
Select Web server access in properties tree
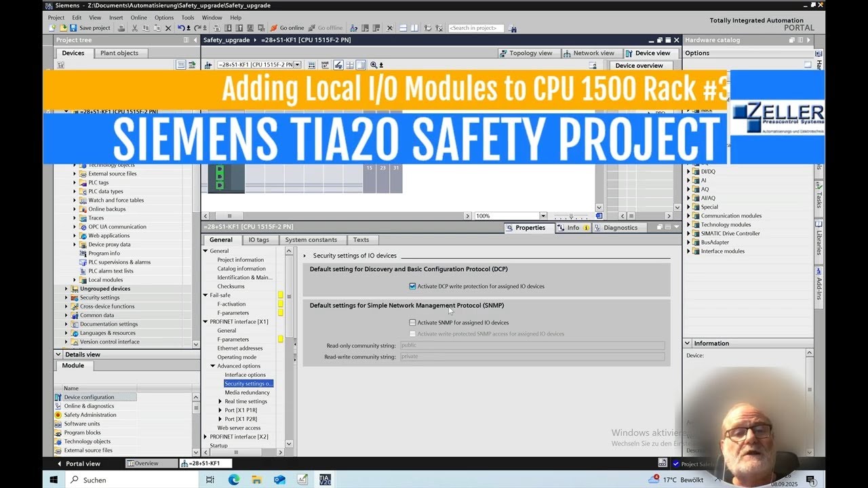(239, 428)
